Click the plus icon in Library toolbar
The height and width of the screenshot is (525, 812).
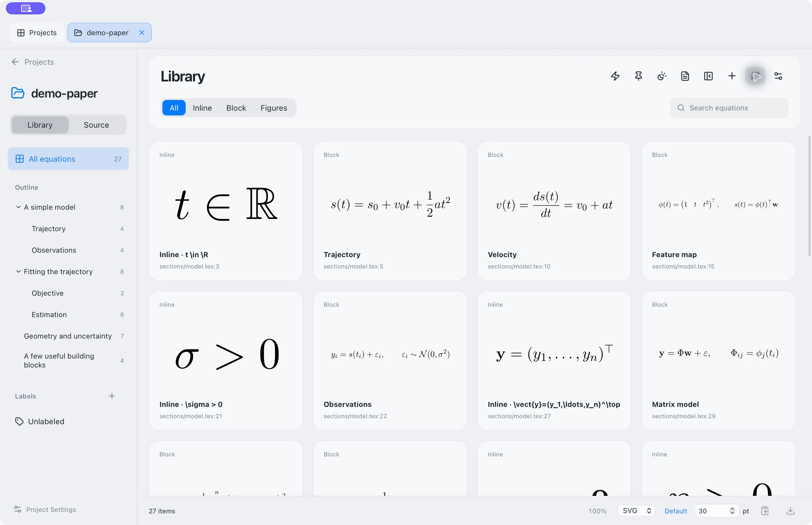click(731, 76)
